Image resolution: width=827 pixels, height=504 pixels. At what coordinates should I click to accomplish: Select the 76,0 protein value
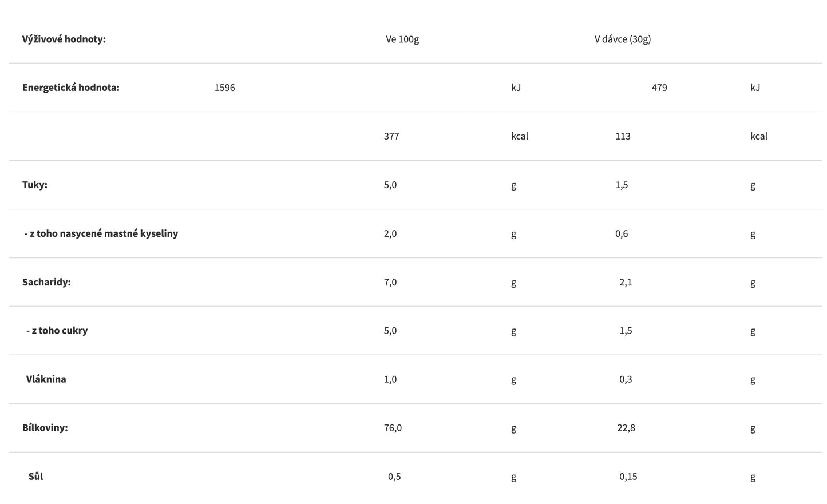click(x=393, y=428)
